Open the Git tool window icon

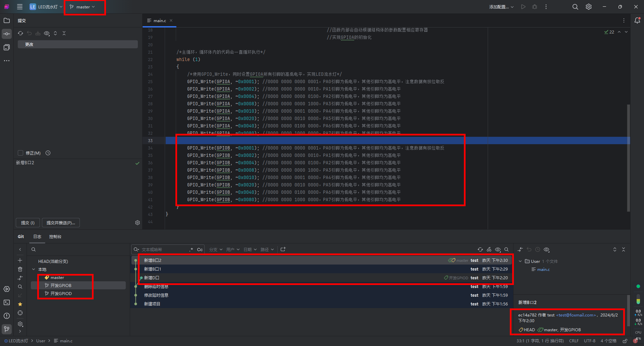coord(7,329)
